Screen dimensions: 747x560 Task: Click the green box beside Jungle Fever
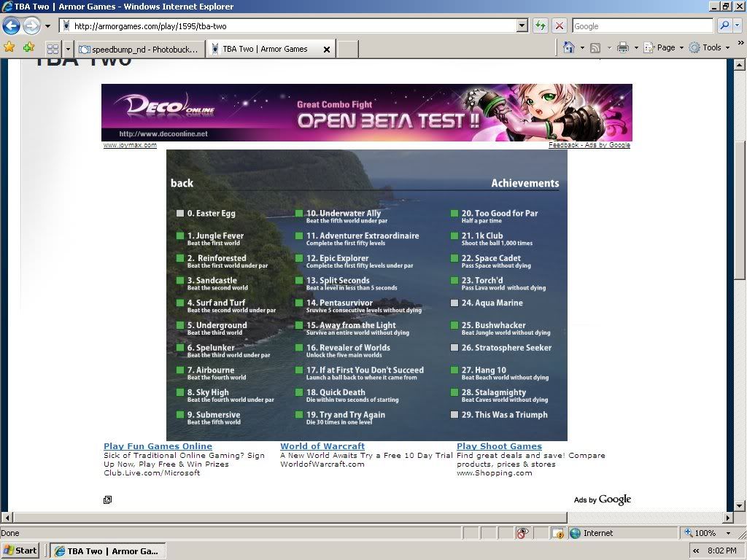click(179, 236)
